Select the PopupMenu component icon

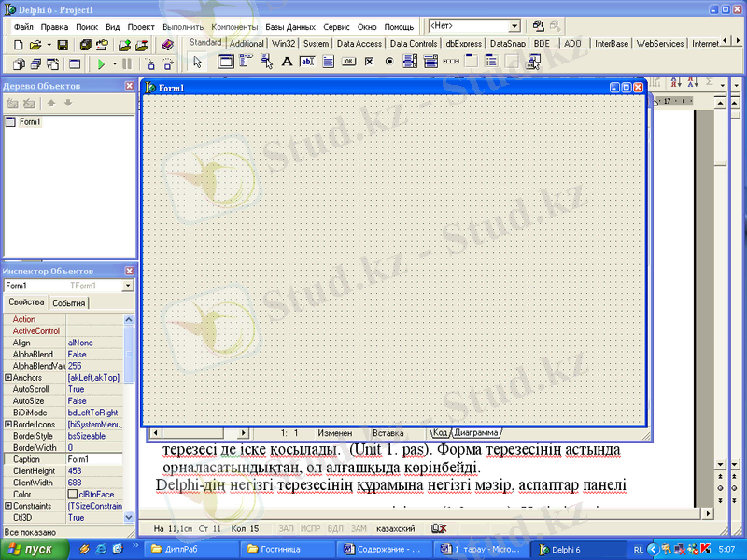(x=267, y=62)
